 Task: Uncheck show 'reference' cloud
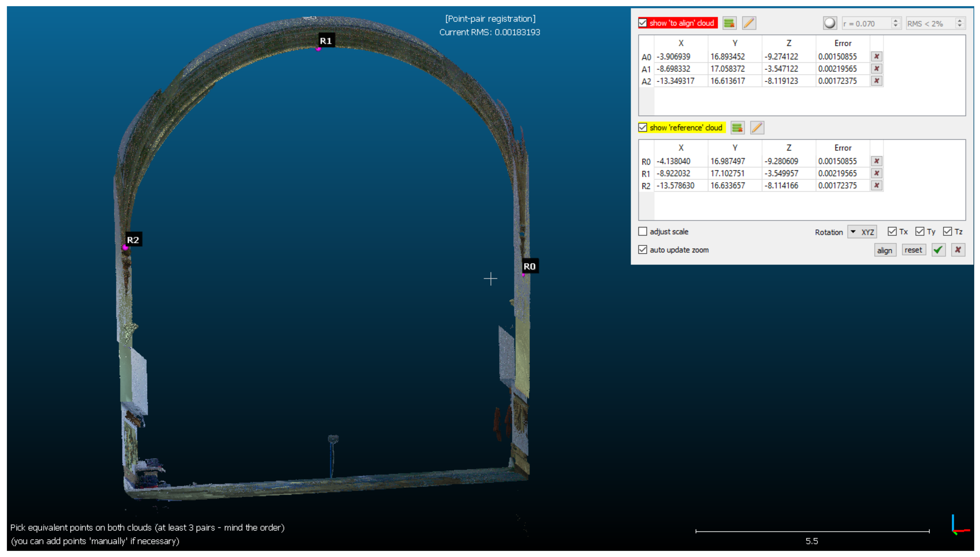point(643,128)
